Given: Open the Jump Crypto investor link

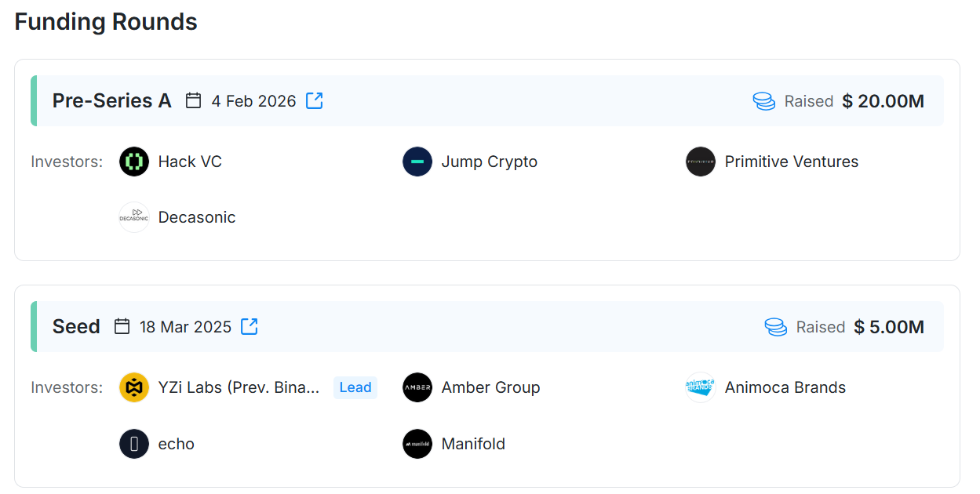Looking at the screenshot, I should tap(489, 162).
